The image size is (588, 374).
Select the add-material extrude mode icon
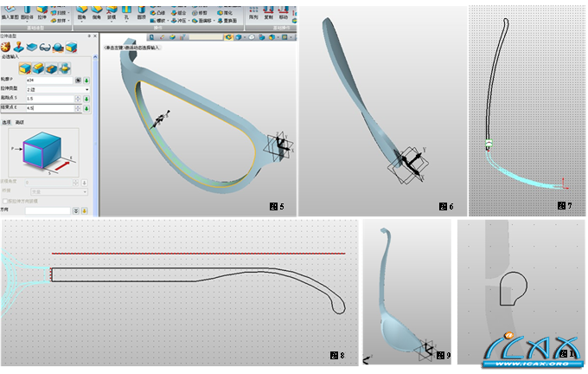coord(38,68)
